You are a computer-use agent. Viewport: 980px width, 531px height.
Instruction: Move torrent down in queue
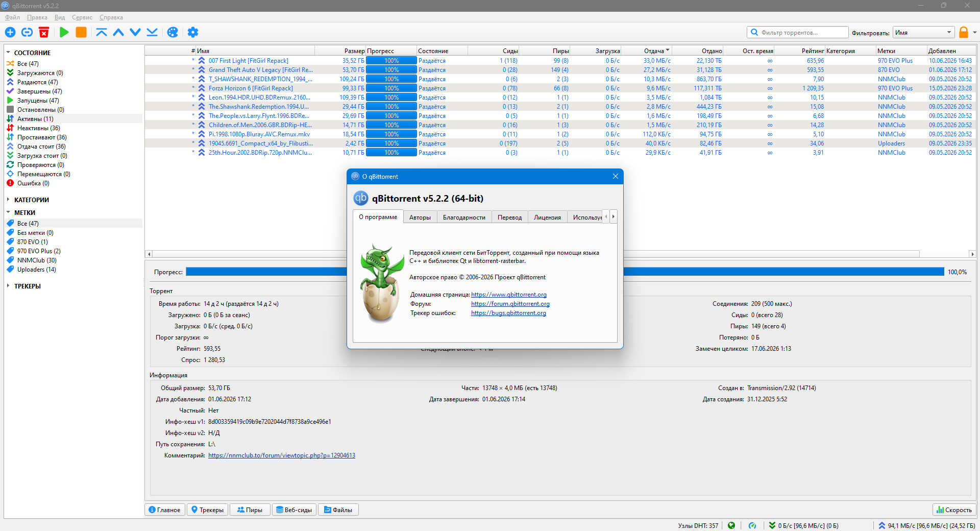pyautogui.click(x=135, y=32)
